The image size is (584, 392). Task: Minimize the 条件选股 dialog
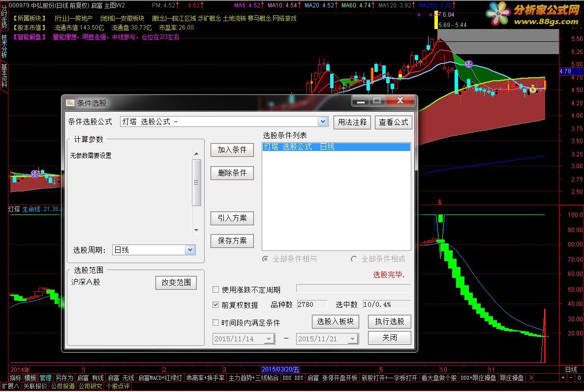coord(360,101)
